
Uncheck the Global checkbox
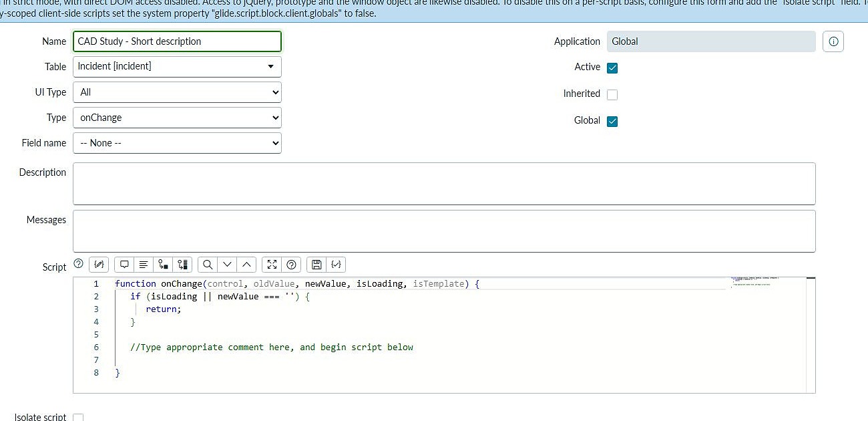(612, 121)
